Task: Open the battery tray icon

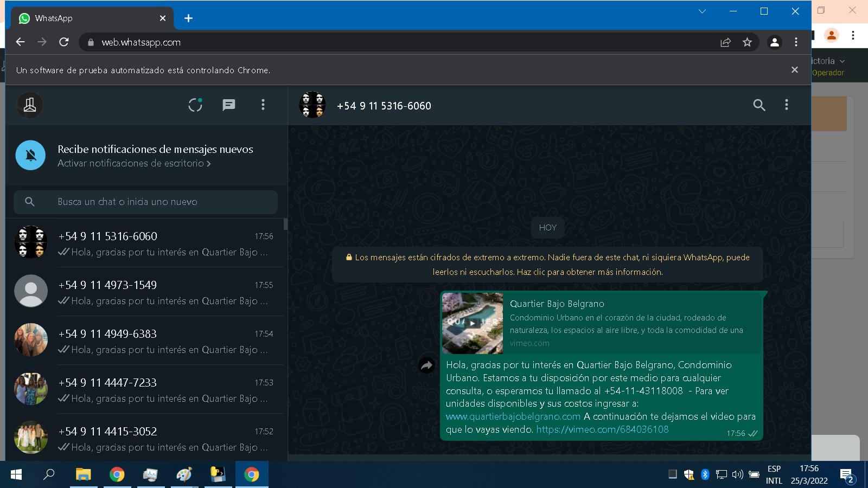Action: pos(754,475)
